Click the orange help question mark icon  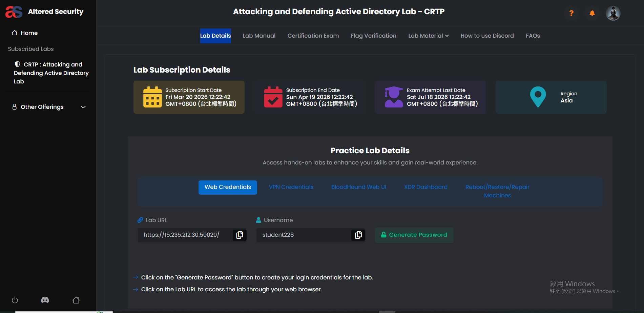pos(571,13)
